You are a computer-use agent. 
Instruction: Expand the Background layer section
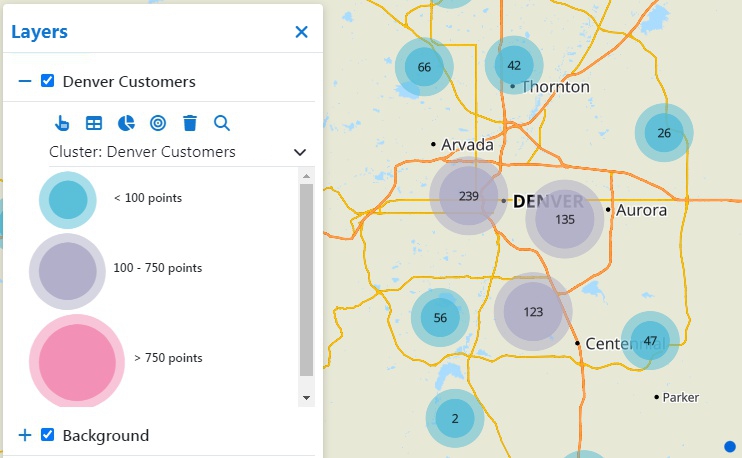(x=25, y=435)
